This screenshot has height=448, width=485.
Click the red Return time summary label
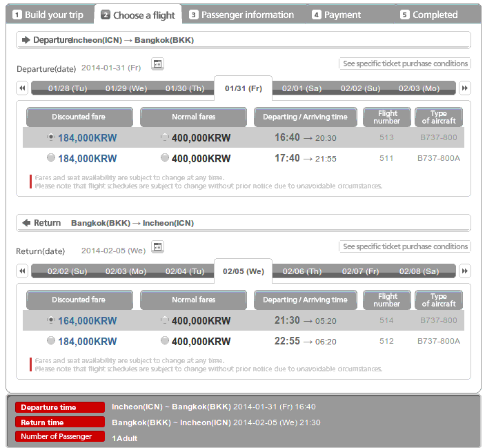(60, 422)
